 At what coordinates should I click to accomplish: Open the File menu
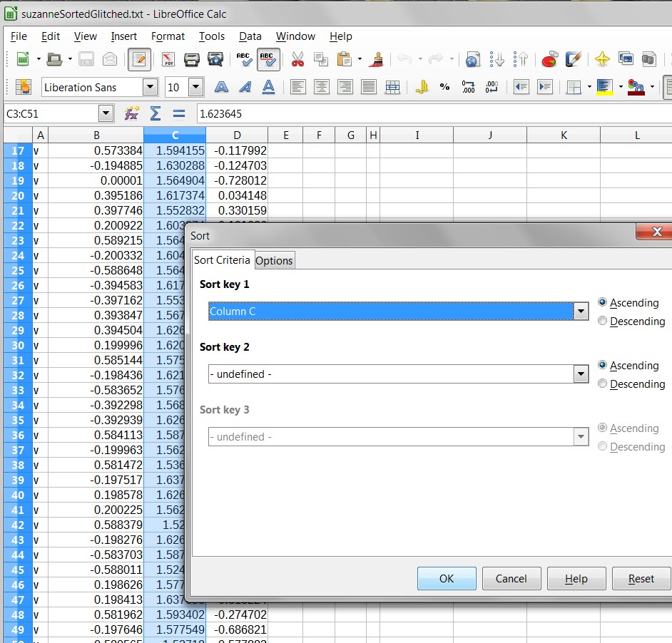[x=19, y=36]
